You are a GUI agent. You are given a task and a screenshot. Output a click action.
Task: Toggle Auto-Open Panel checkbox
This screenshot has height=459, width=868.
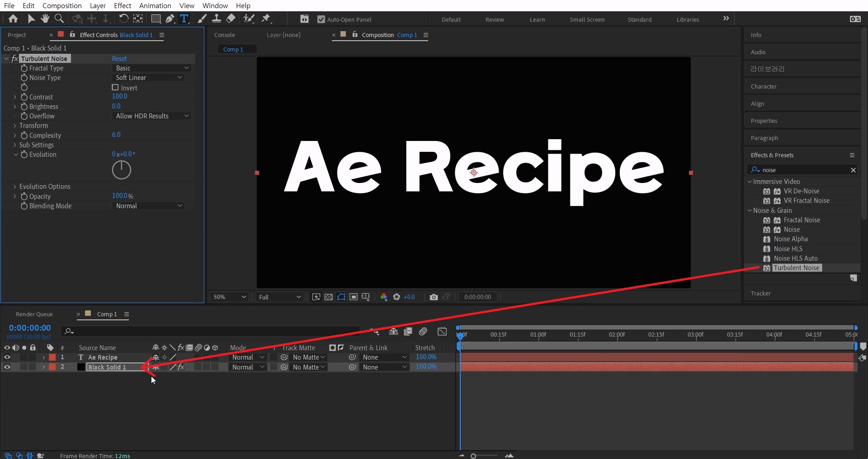coord(321,19)
